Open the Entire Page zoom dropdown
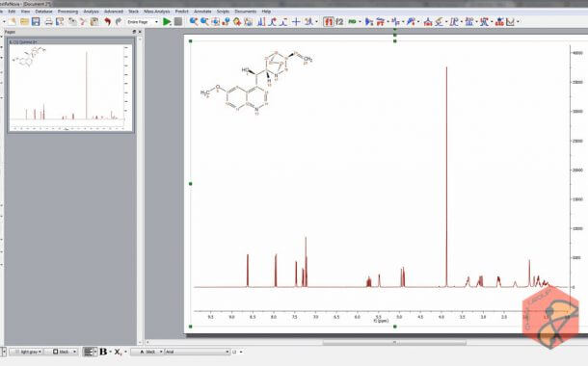This screenshot has height=366, width=588. coord(143,22)
